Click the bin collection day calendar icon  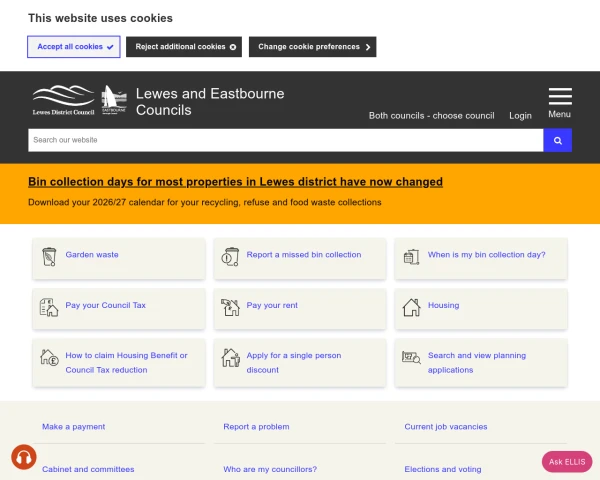coord(411,257)
